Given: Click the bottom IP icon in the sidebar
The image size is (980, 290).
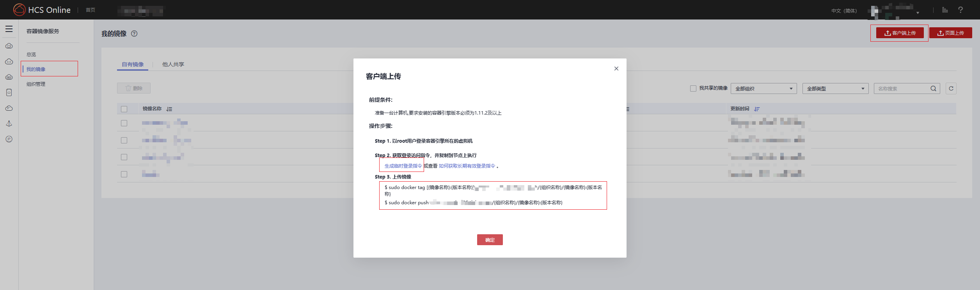Looking at the screenshot, I should tap(9, 139).
